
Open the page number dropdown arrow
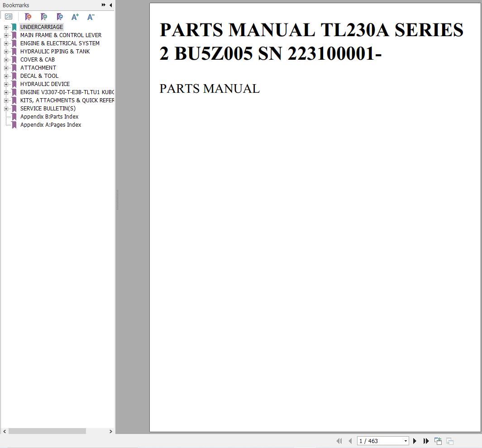pos(406,441)
